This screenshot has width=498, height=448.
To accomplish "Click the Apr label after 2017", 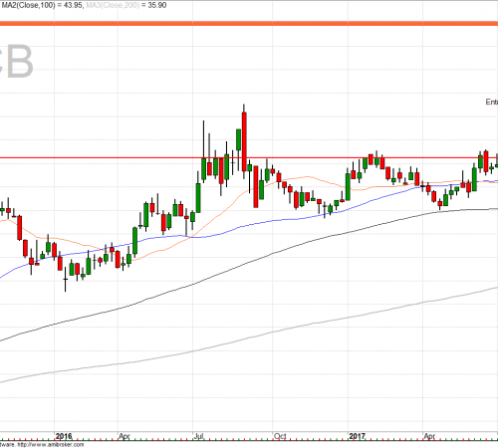I will [x=429, y=436].
